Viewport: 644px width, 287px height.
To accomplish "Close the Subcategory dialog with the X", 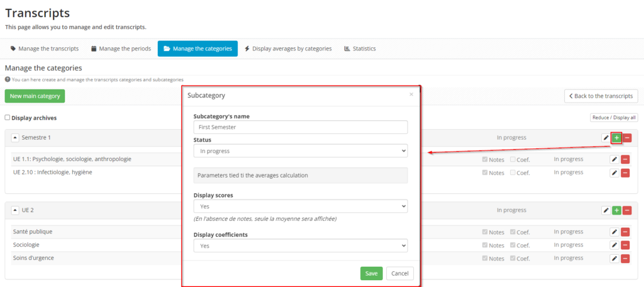I will pyautogui.click(x=411, y=94).
